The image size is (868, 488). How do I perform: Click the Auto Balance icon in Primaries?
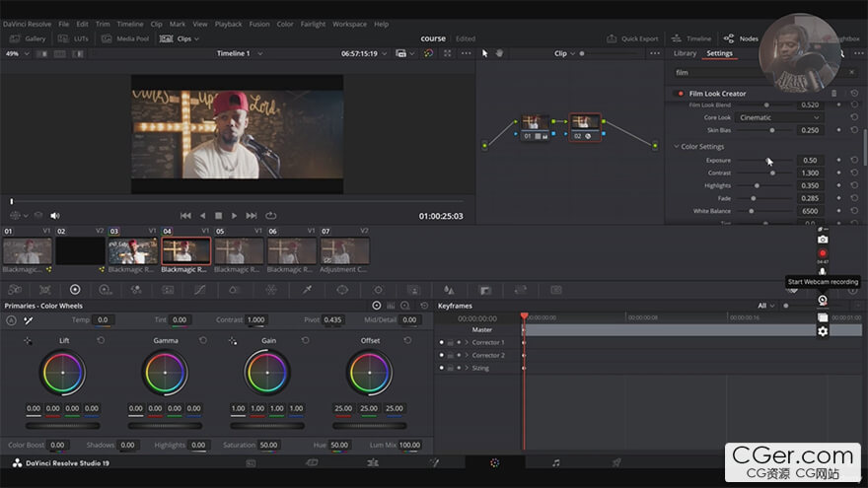pos(11,320)
